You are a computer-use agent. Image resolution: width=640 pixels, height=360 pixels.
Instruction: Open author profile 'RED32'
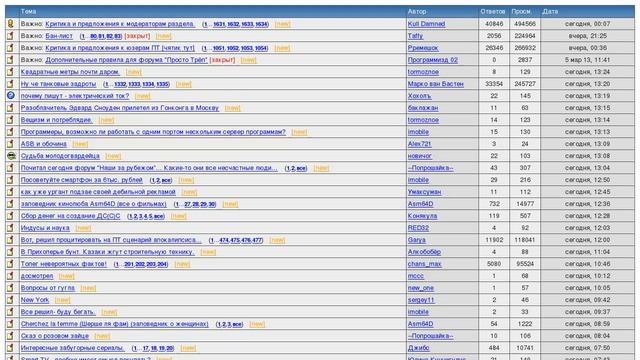(x=418, y=228)
